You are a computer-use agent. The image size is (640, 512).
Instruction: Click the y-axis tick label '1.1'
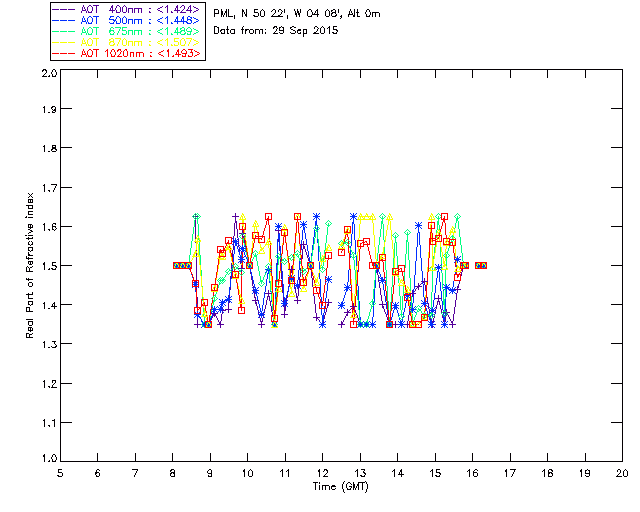(49, 423)
